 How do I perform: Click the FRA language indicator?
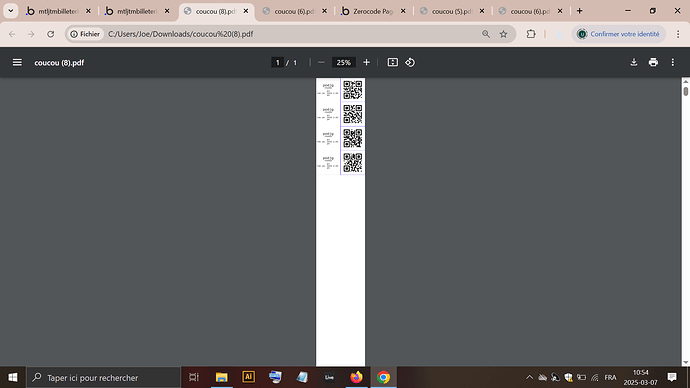(x=610, y=377)
